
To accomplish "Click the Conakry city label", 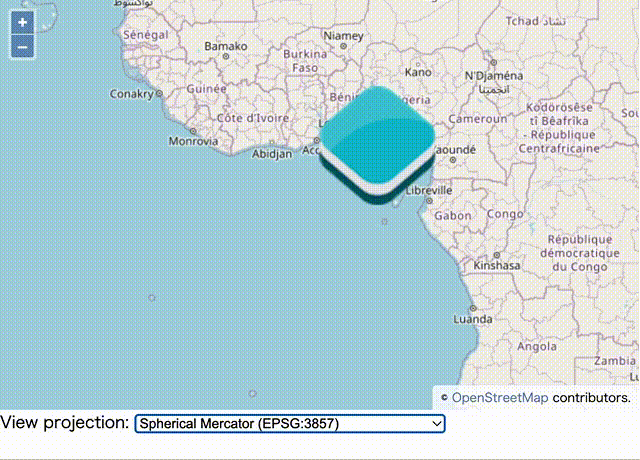I will [x=131, y=94].
